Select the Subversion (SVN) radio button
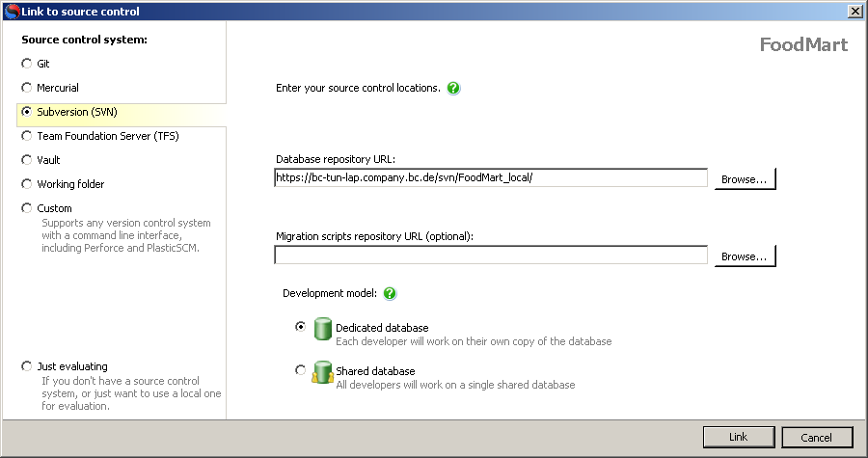Image resolution: width=868 pixels, height=458 pixels. click(27, 112)
